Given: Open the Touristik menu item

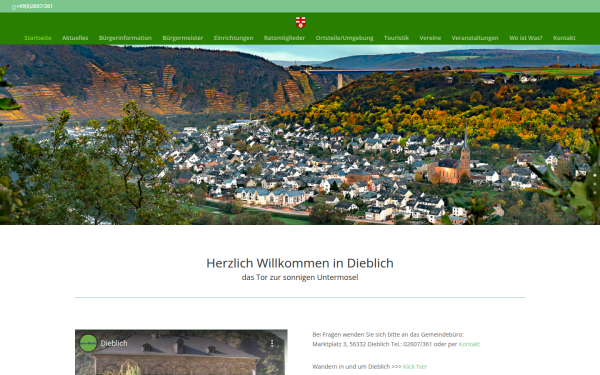Looking at the screenshot, I should tap(396, 38).
